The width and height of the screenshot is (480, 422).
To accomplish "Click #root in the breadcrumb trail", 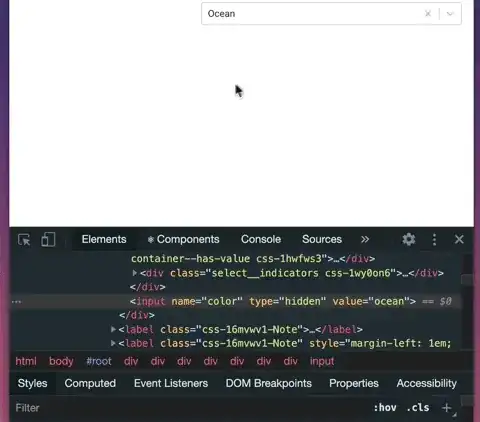I will pyautogui.click(x=99, y=361).
